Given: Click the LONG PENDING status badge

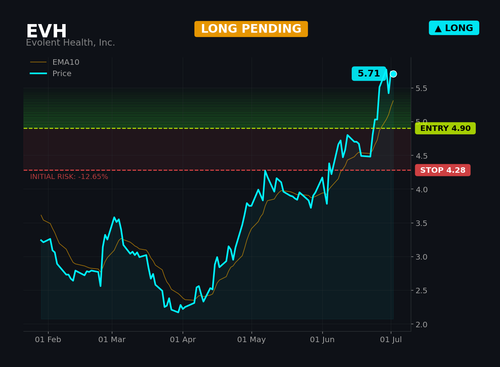Looking at the screenshot, I should [x=251, y=29].
